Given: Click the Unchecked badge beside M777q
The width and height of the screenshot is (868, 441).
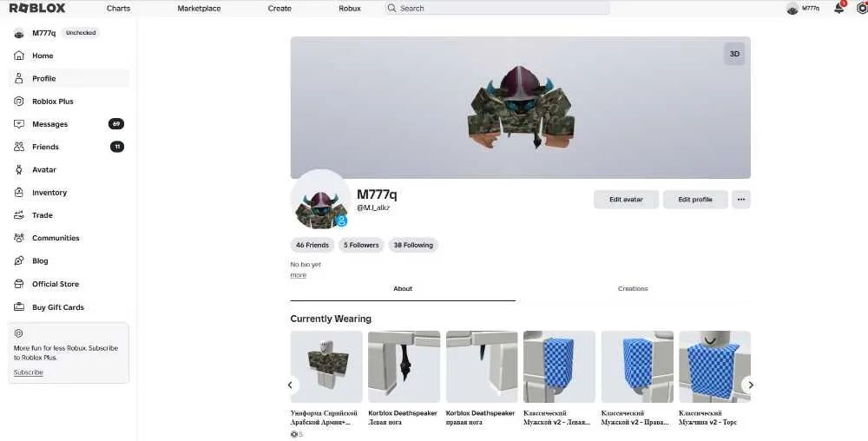Looking at the screenshot, I should point(81,33).
